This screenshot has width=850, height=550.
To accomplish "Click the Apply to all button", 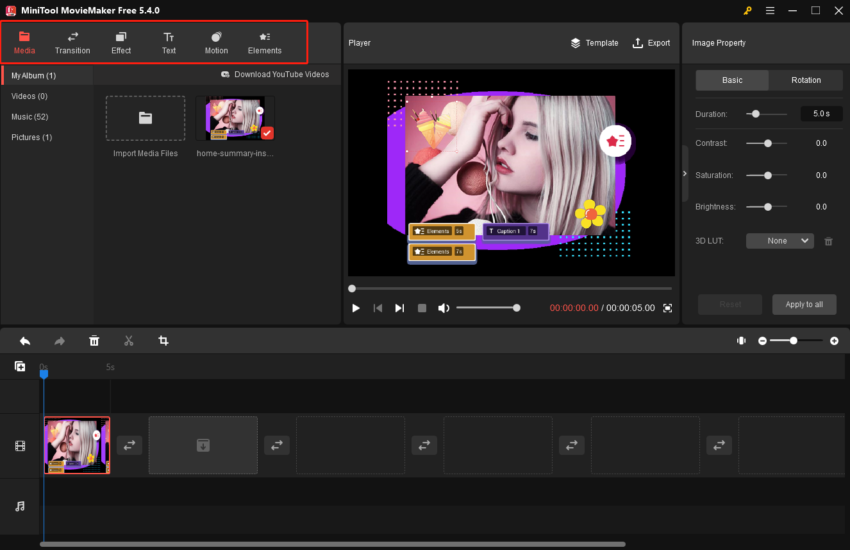I will (x=803, y=304).
